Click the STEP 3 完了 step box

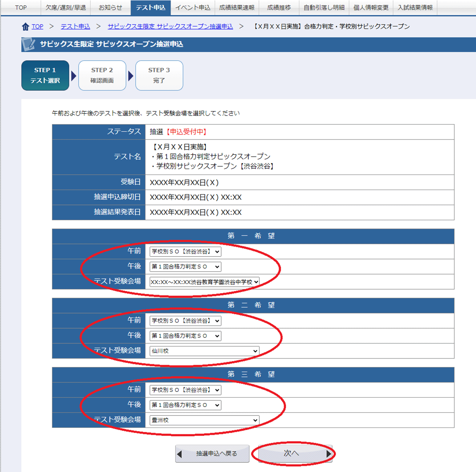[x=159, y=75]
